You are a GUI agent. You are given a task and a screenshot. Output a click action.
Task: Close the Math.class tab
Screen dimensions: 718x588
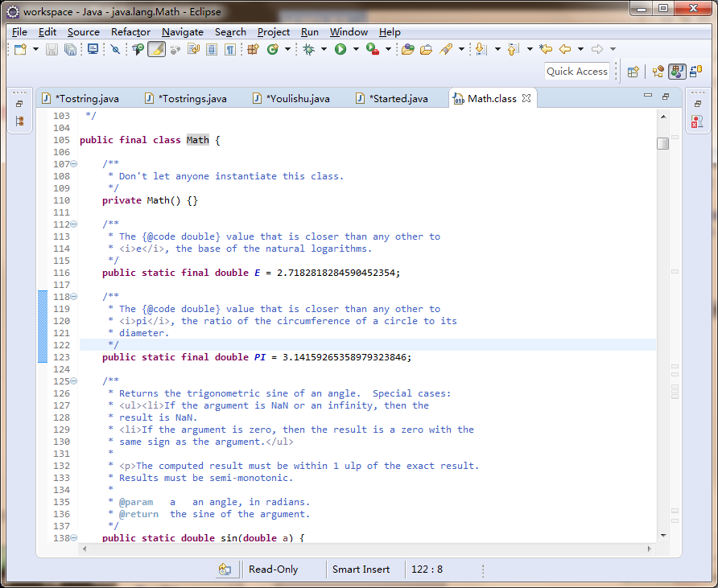526,98
